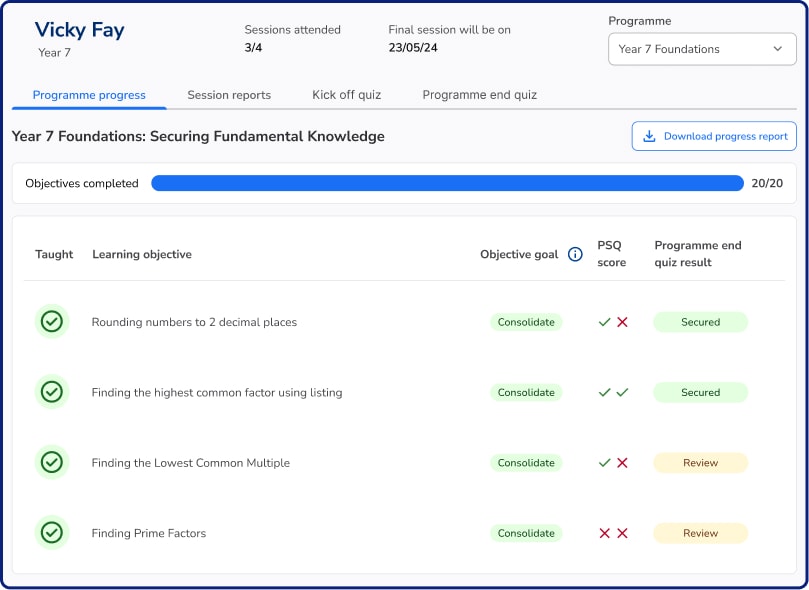Select the Programme progress tab
Screen dimensions: 809x590
click(x=89, y=95)
